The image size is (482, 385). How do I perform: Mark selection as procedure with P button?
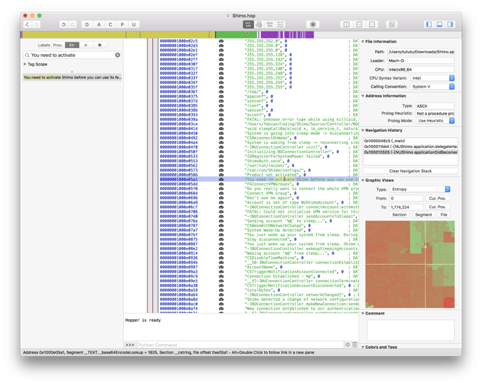click(x=122, y=24)
